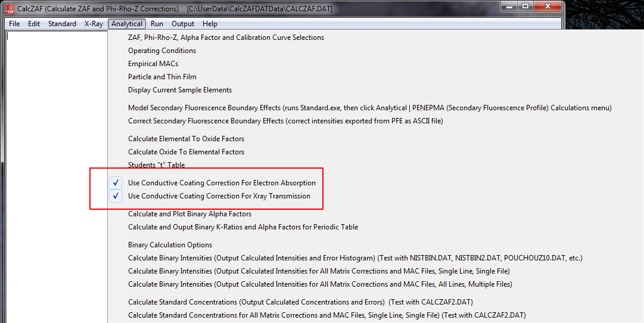Click the CalcZAF app icon in title bar
This screenshot has width=644, height=323.
[x=9, y=9]
